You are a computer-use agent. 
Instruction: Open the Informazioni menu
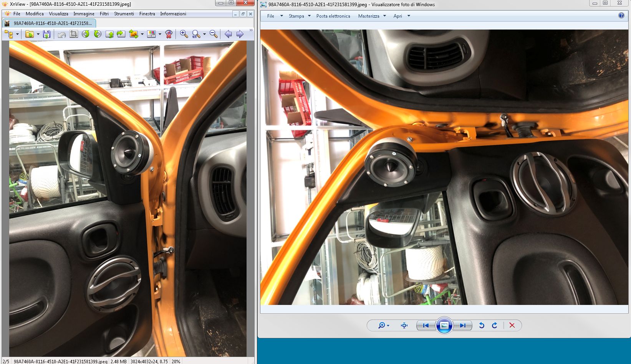point(173,14)
